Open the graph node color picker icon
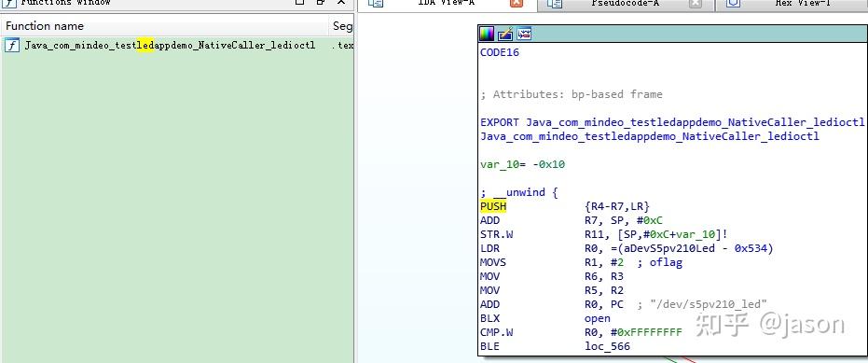The height and width of the screenshot is (363, 868). (x=487, y=34)
